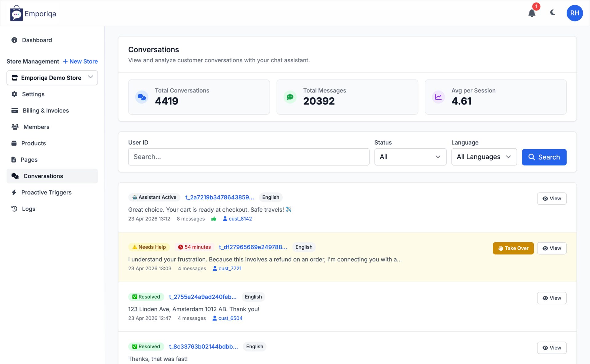Screen dimensions: 590x364
Task: Click the RH avatar badge
Action: click(574, 13)
